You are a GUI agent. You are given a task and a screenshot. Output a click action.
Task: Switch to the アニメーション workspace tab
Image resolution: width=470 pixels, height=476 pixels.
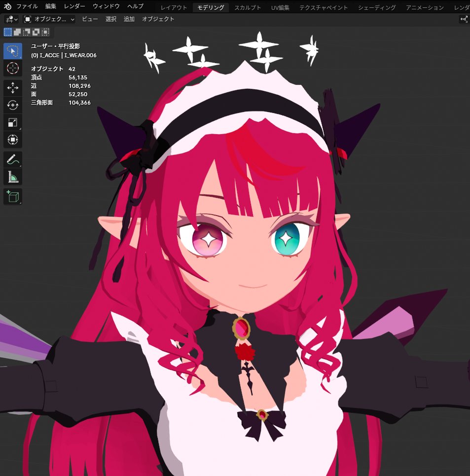point(425,7)
